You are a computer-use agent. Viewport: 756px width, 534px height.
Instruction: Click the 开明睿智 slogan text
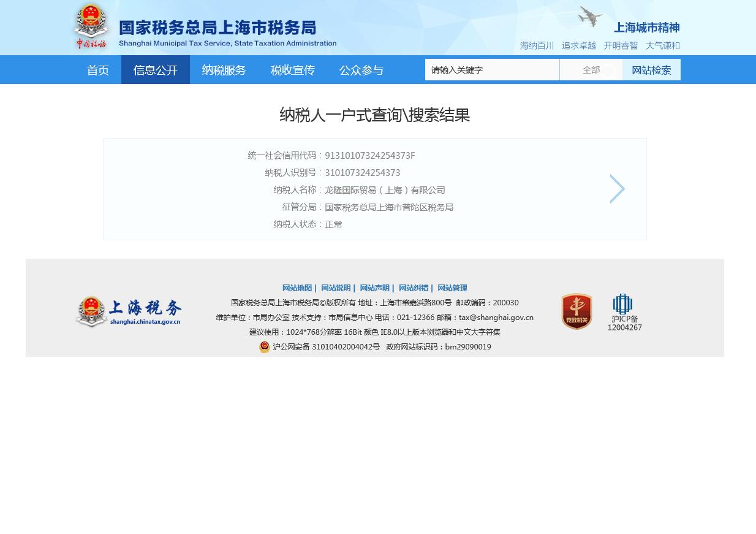[x=621, y=46]
